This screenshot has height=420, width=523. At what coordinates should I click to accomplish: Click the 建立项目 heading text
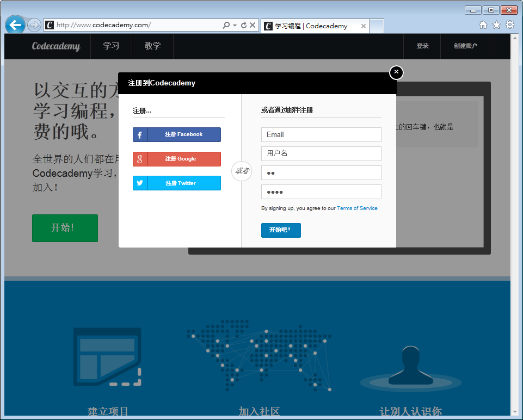108,412
